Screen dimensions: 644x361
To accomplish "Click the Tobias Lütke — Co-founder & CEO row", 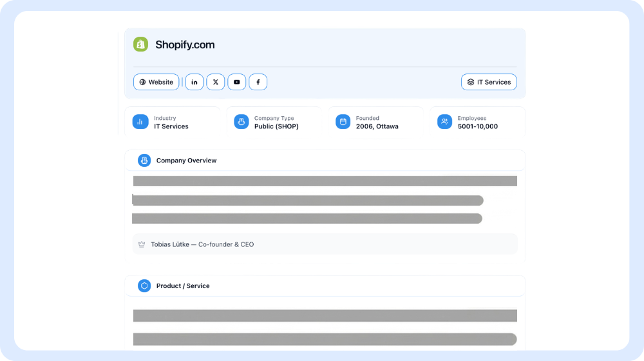I will pos(325,244).
